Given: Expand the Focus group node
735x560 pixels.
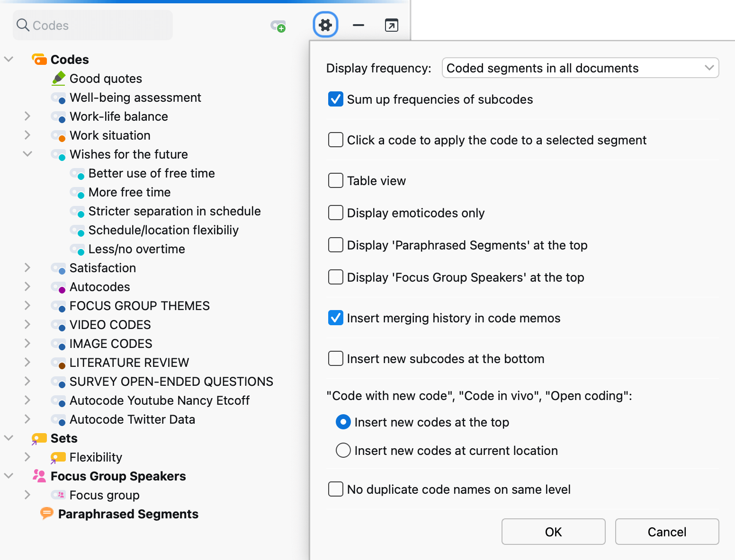Looking at the screenshot, I should click(27, 495).
